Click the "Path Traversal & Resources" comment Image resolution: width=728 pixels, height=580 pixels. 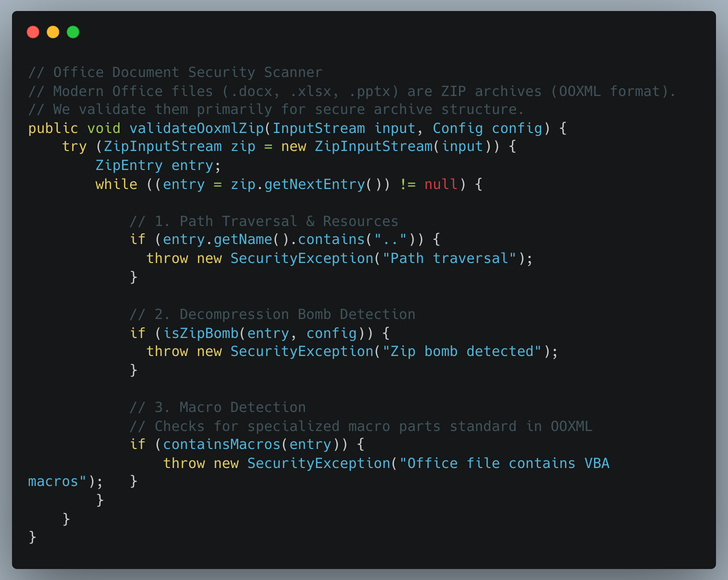264,221
